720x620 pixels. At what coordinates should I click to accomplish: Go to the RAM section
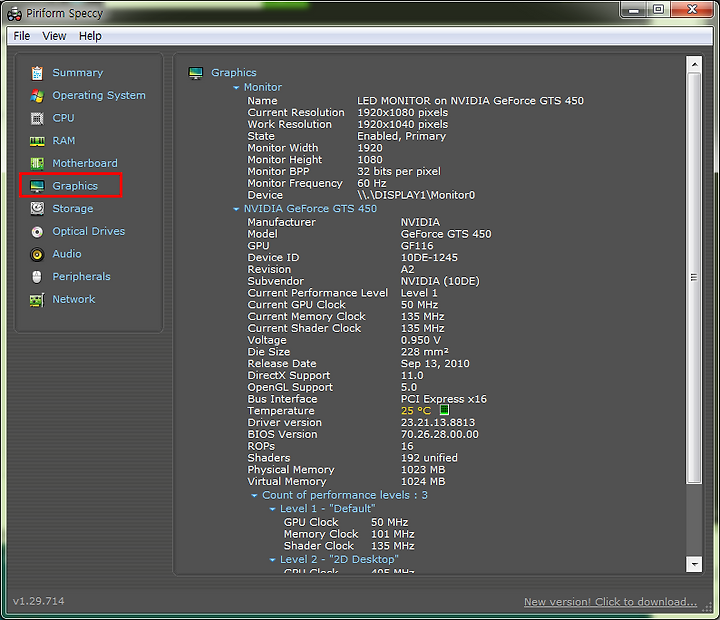[64, 141]
